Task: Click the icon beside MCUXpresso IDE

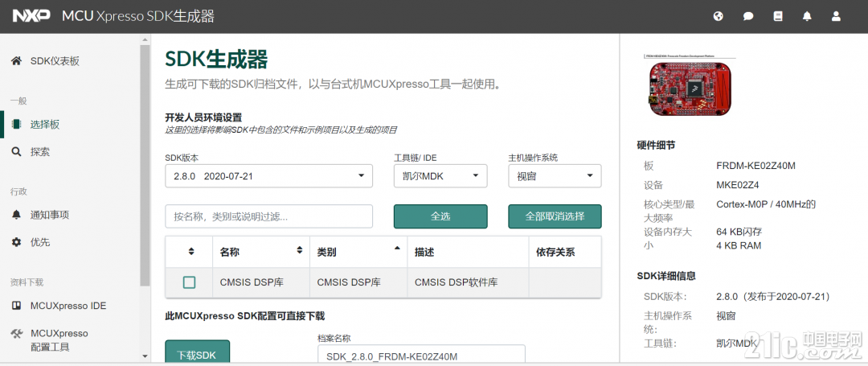Action: pos(17,306)
